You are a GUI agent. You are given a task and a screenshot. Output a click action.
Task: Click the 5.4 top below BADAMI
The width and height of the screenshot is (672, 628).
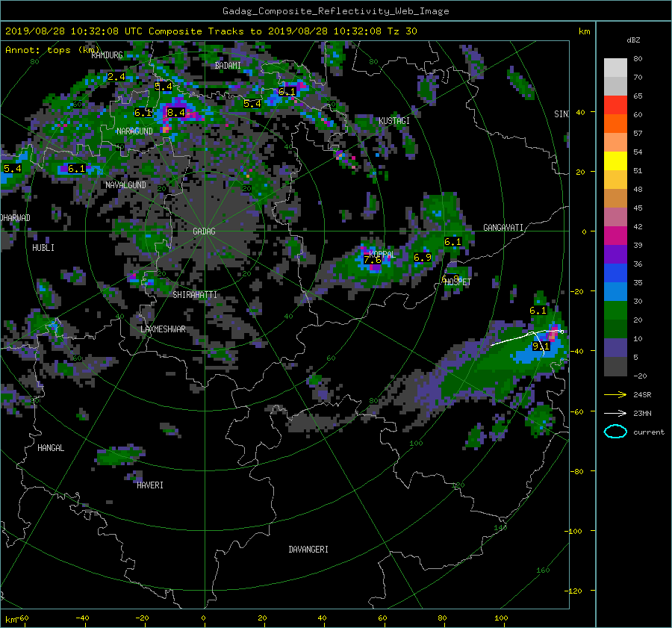[x=252, y=104]
